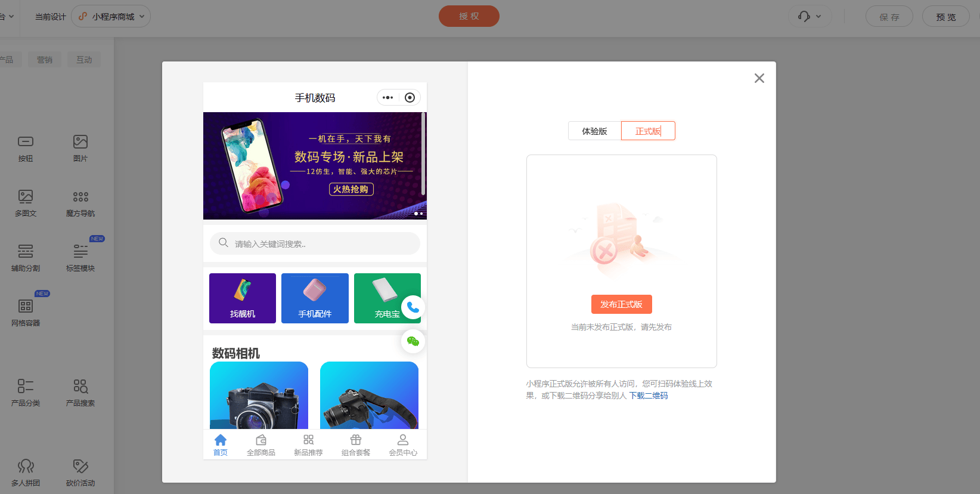Click the 全部商品 navigation icon

tap(261, 440)
